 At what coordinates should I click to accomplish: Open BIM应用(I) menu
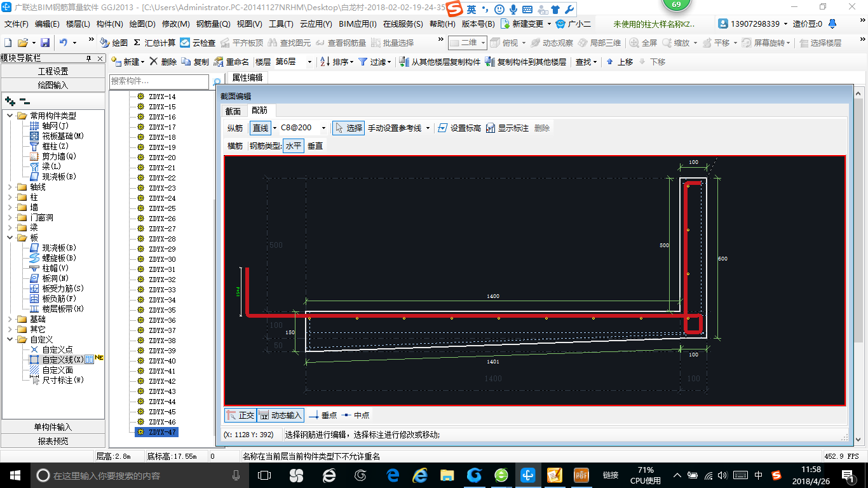(x=358, y=24)
